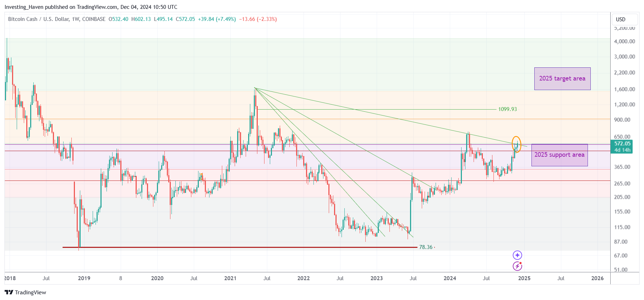Click the high value H602.13

click(x=141, y=19)
